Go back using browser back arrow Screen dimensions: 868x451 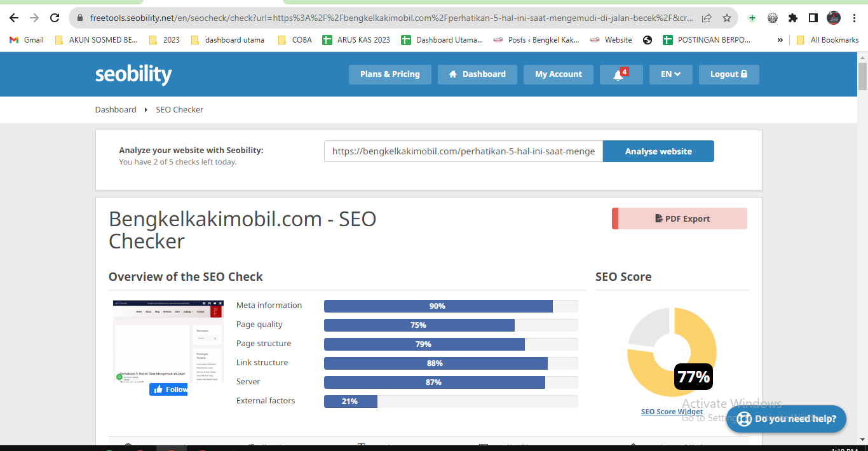click(x=14, y=18)
